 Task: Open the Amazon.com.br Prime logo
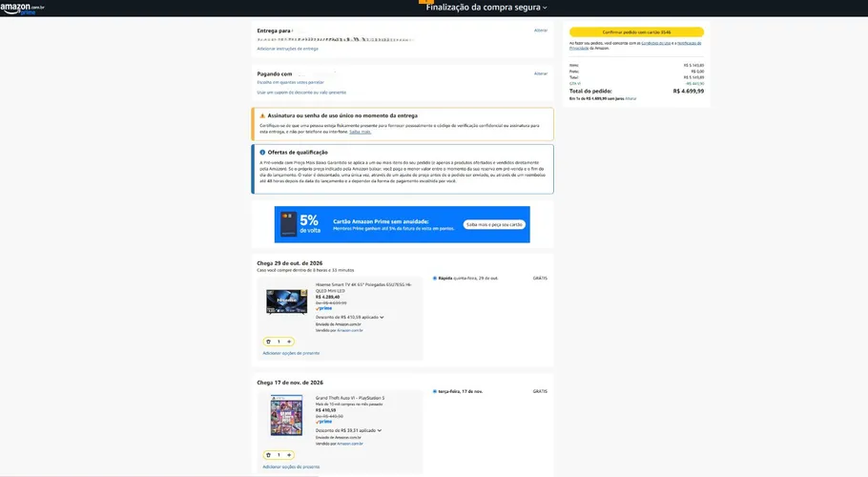(x=22, y=9)
